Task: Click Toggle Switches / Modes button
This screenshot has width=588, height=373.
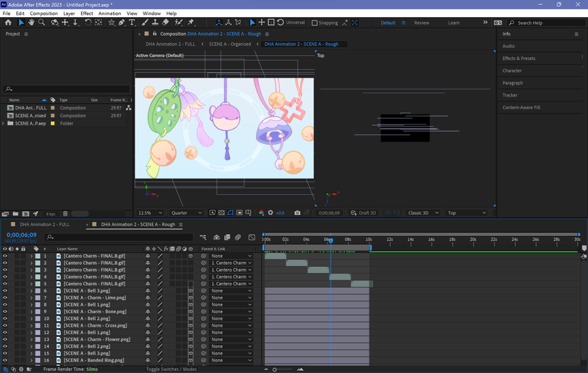Action: (x=171, y=369)
